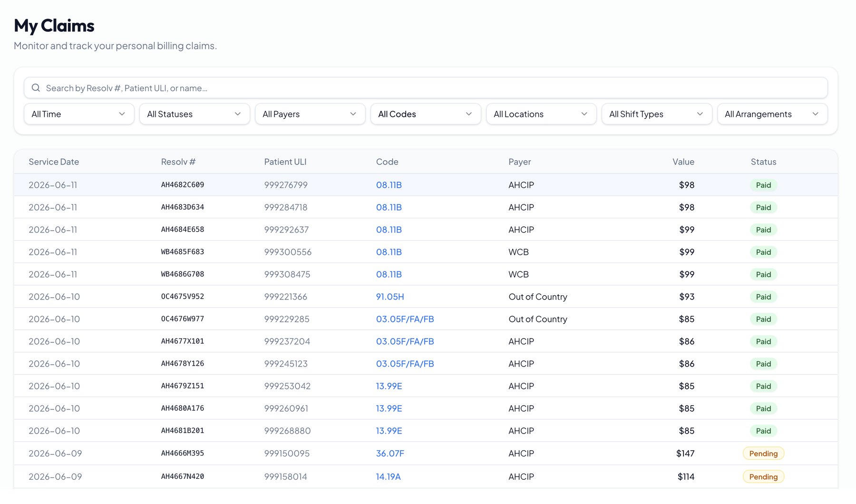Click the $114 value cell
Image resolution: width=856 pixels, height=504 pixels.
pos(686,476)
